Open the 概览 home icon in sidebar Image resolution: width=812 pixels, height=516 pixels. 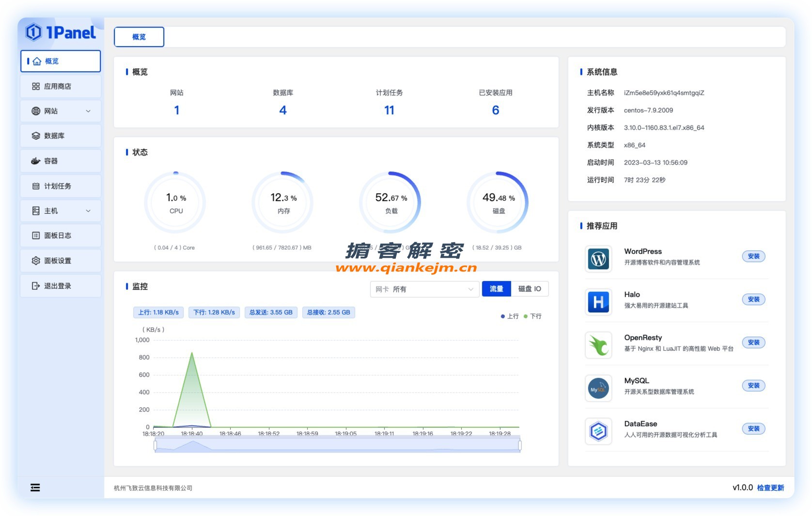coord(37,62)
